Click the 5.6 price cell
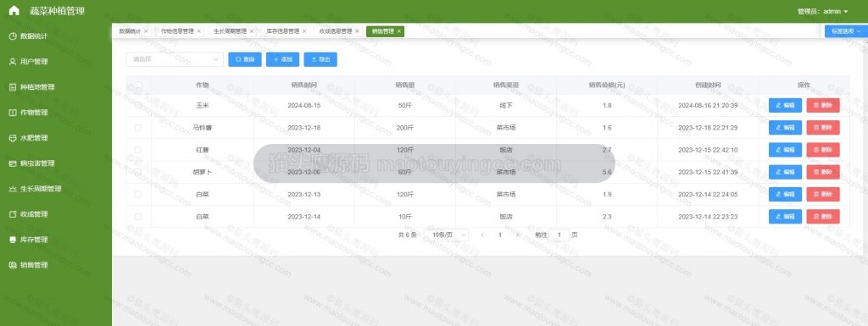868x326 pixels. click(607, 172)
